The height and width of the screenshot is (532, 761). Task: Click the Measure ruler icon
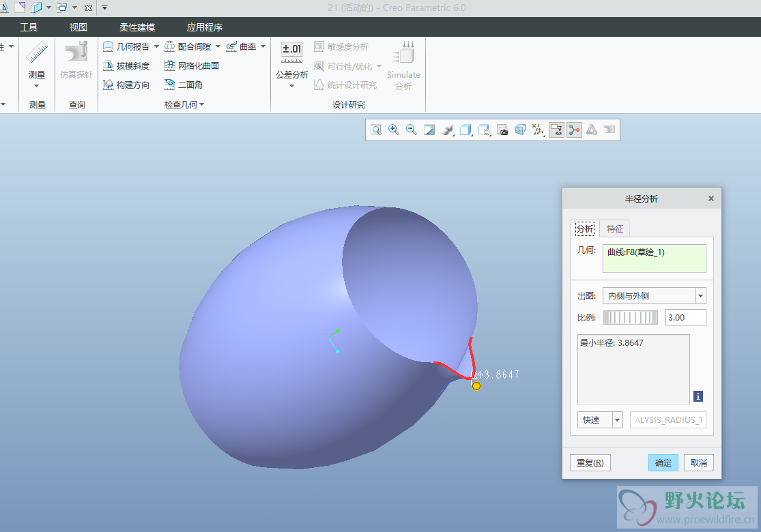pyautogui.click(x=37, y=53)
